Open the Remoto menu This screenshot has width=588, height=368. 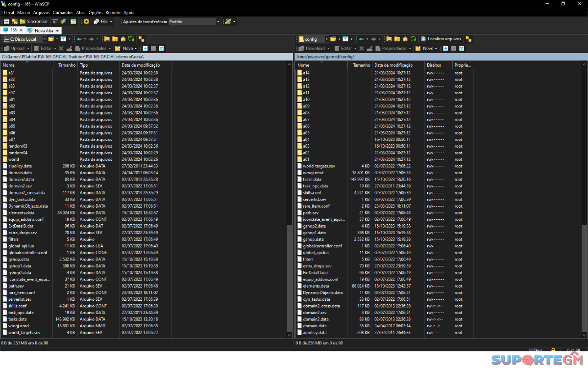pyautogui.click(x=113, y=12)
